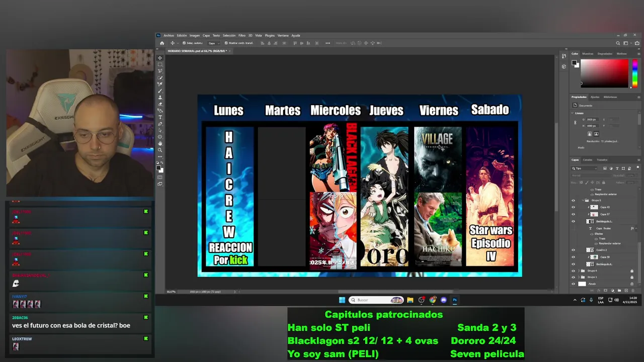
Task: Select the Hand tool
Action: [x=160, y=143]
